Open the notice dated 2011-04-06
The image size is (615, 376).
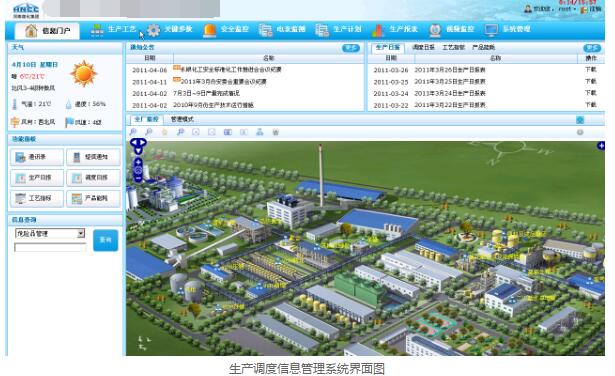(x=231, y=70)
